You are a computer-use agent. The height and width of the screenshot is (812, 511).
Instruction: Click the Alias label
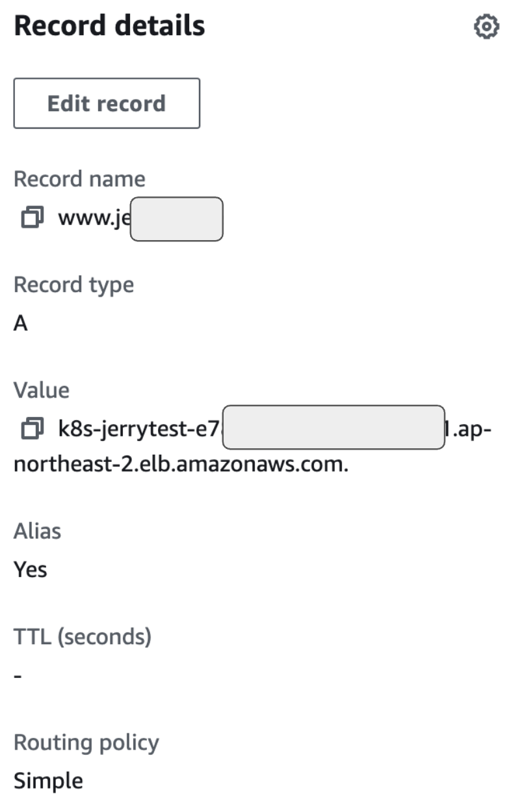click(x=37, y=531)
